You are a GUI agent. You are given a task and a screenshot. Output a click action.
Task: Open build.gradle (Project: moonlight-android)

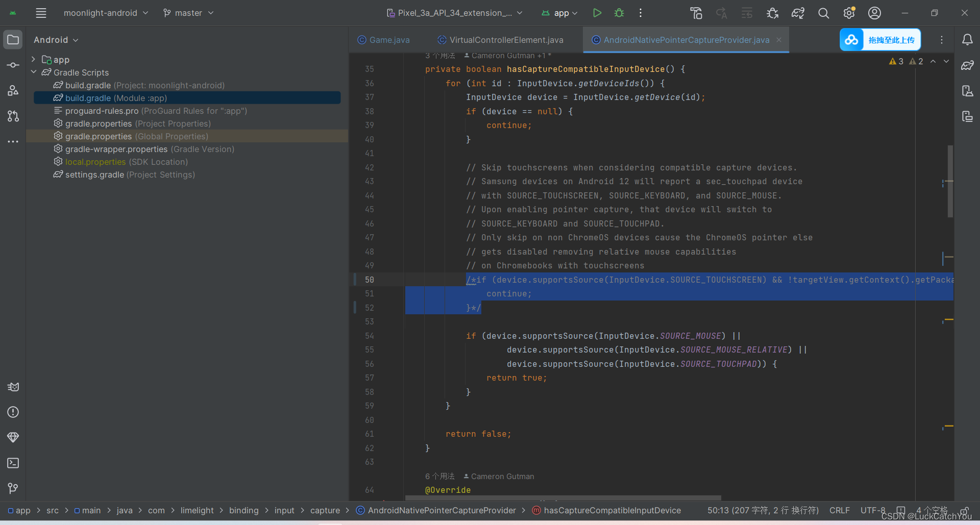(x=139, y=85)
